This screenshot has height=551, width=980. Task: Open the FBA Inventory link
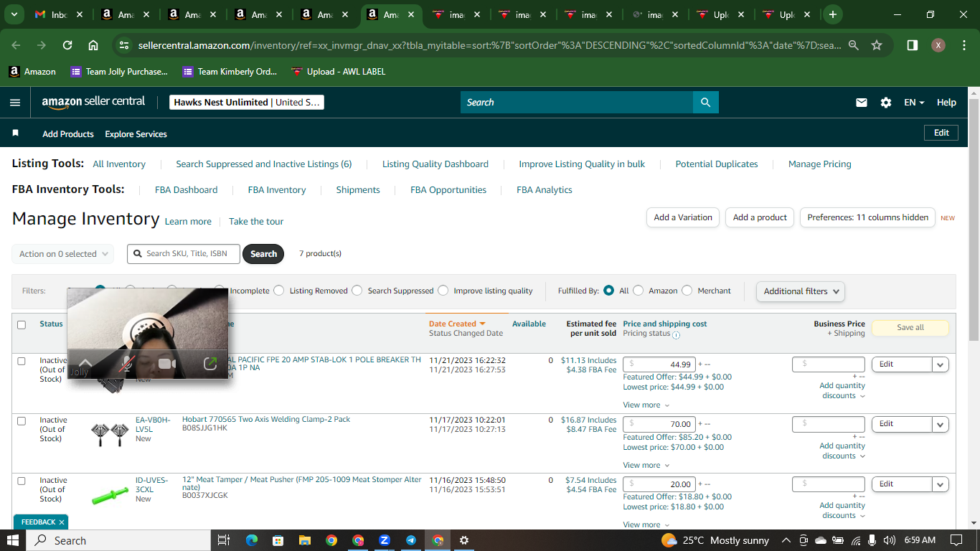pos(277,190)
